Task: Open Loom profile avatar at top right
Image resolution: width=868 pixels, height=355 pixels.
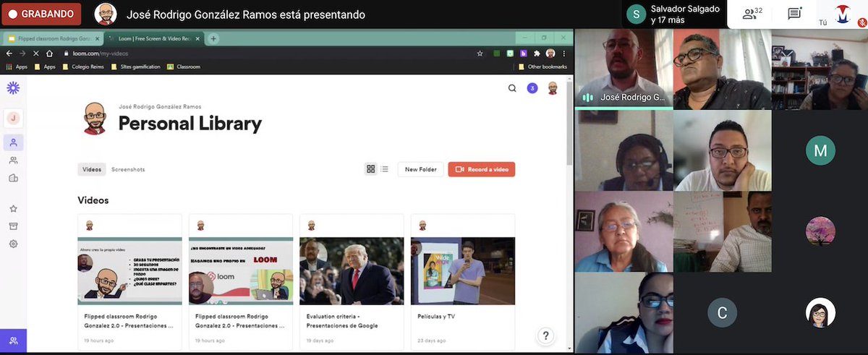Action: pyautogui.click(x=553, y=88)
